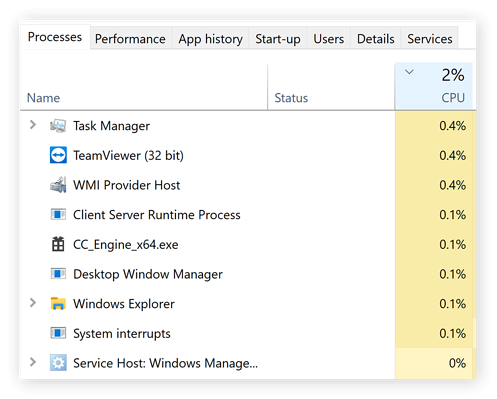This screenshot has height=399, width=497.
Task: Click the 0.4% CPU value for Task Manager
Action: (x=452, y=126)
